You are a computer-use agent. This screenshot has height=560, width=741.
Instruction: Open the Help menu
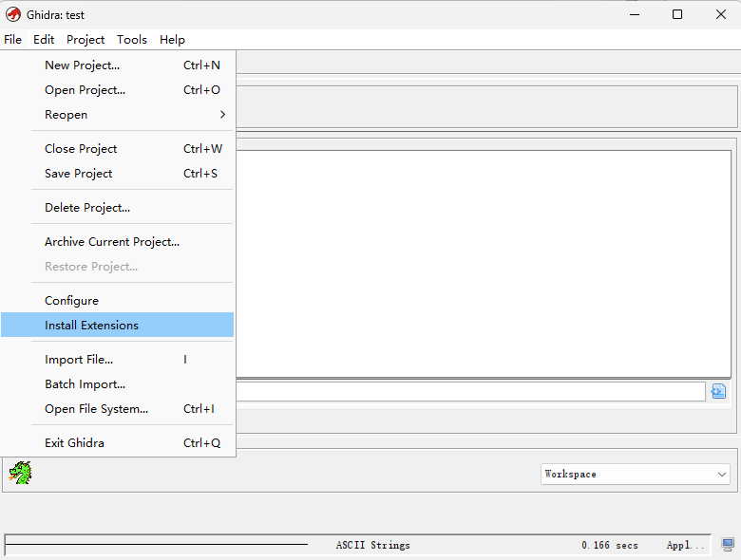[x=172, y=40]
